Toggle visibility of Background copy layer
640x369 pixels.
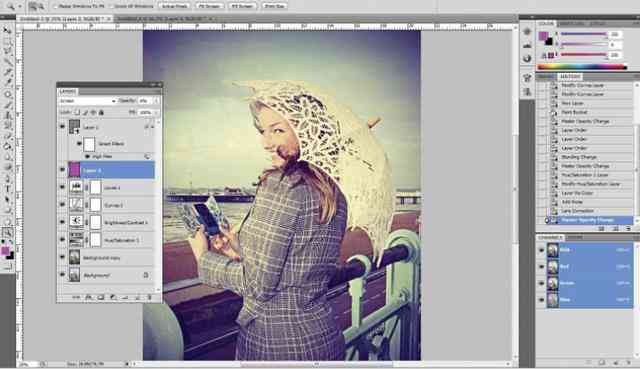tap(62, 258)
